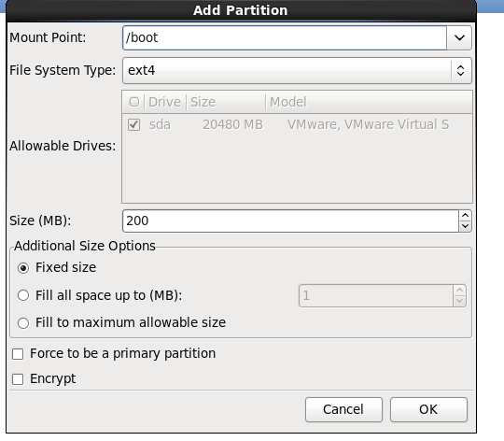Enable Force to be a primary partition

18,354
